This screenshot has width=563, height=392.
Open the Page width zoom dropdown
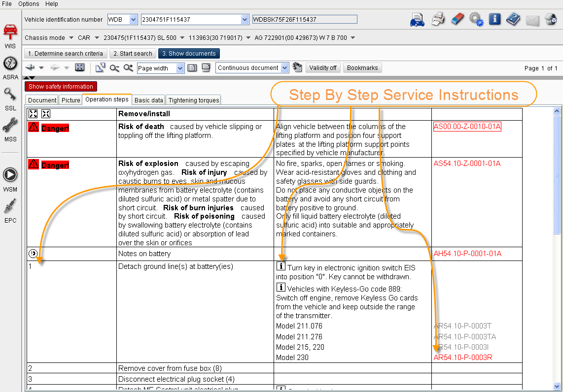180,68
